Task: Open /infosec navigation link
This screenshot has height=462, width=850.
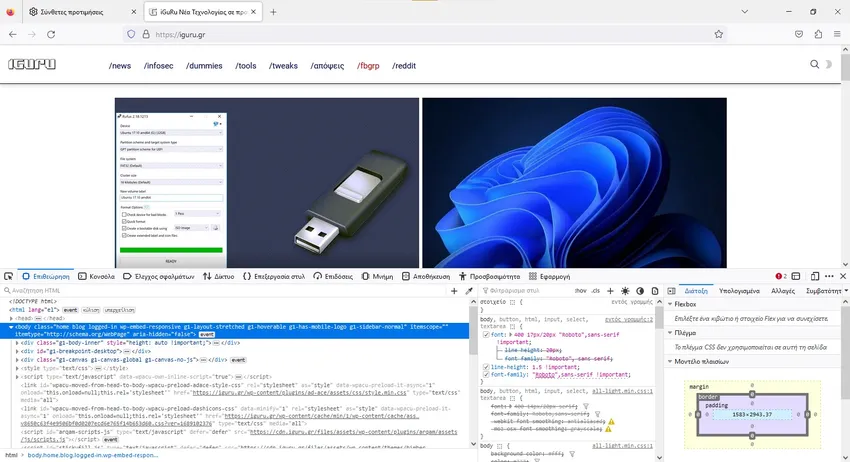Action: pos(158,66)
